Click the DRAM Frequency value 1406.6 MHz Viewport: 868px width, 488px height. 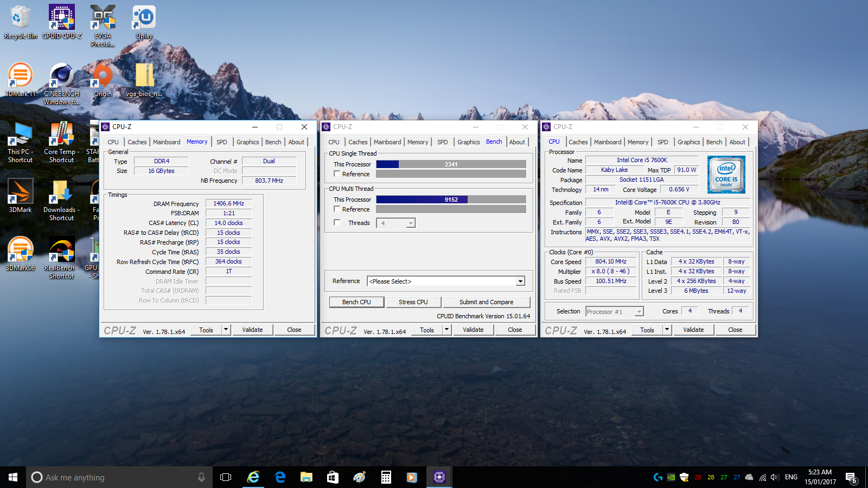pos(228,204)
